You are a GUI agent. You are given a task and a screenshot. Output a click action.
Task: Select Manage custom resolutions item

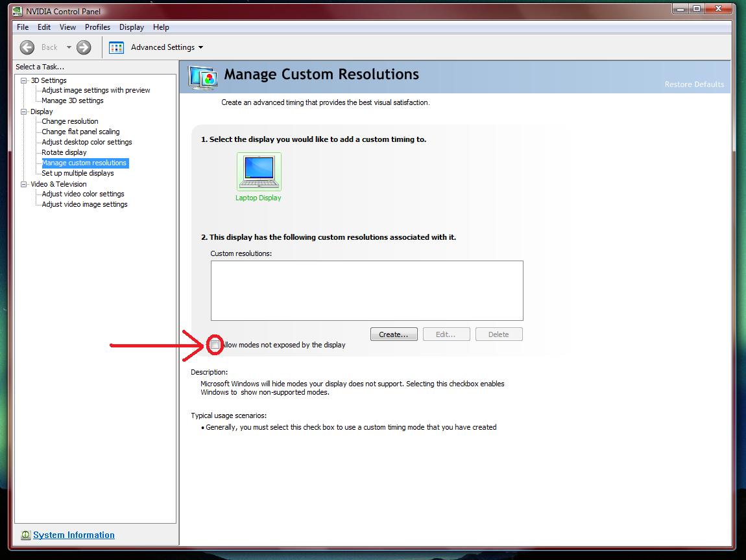(84, 163)
